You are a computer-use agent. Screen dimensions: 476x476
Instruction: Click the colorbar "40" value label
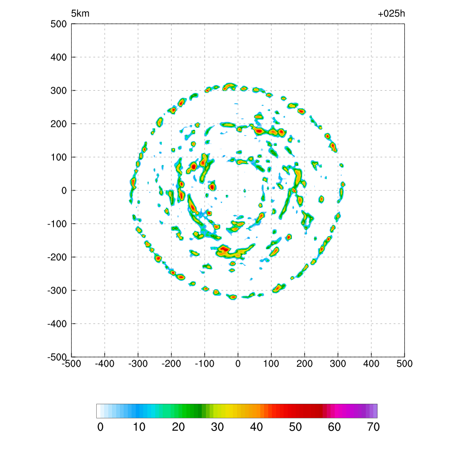click(x=257, y=427)
